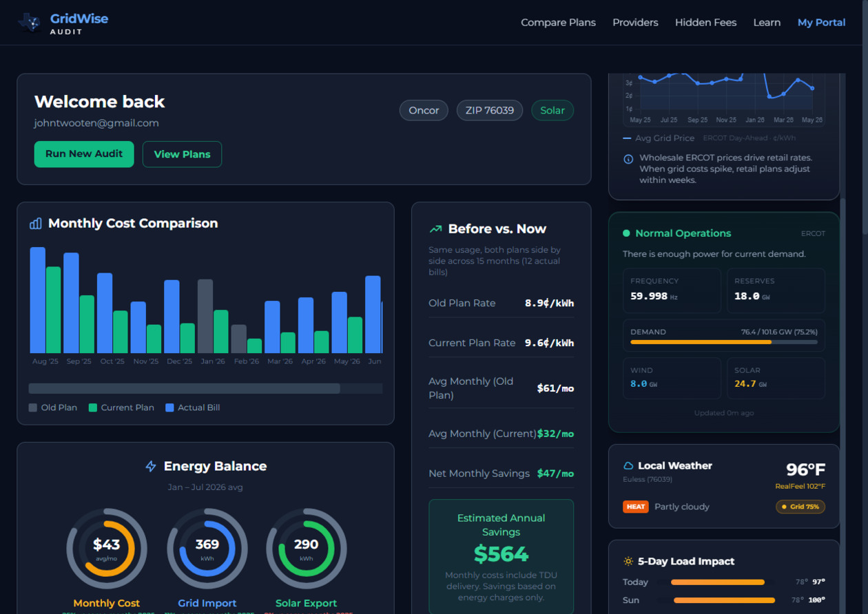The height and width of the screenshot is (614, 868).
Task: Run New Audit button
Action: [x=84, y=154]
